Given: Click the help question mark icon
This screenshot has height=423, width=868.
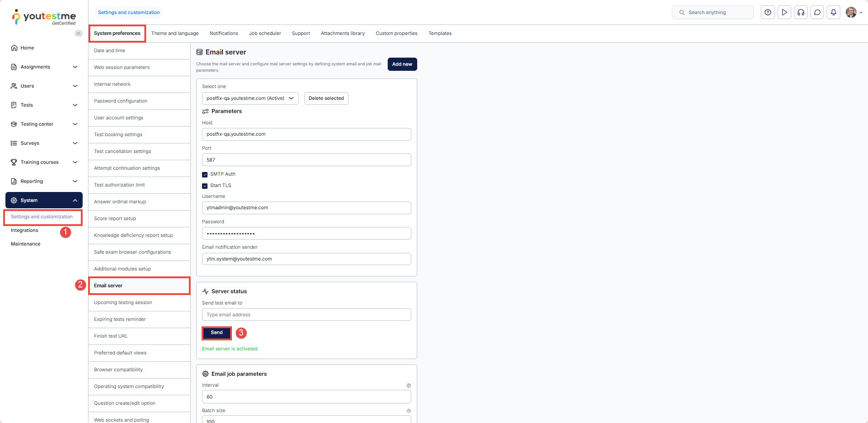Looking at the screenshot, I should pyautogui.click(x=768, y=13).
